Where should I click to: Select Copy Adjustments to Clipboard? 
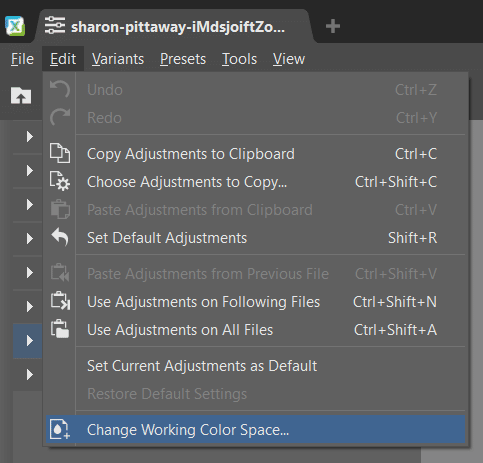click(x=256, y=154)
